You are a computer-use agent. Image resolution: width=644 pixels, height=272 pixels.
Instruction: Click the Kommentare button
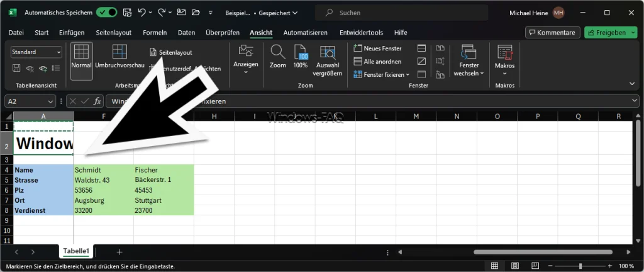552,33
